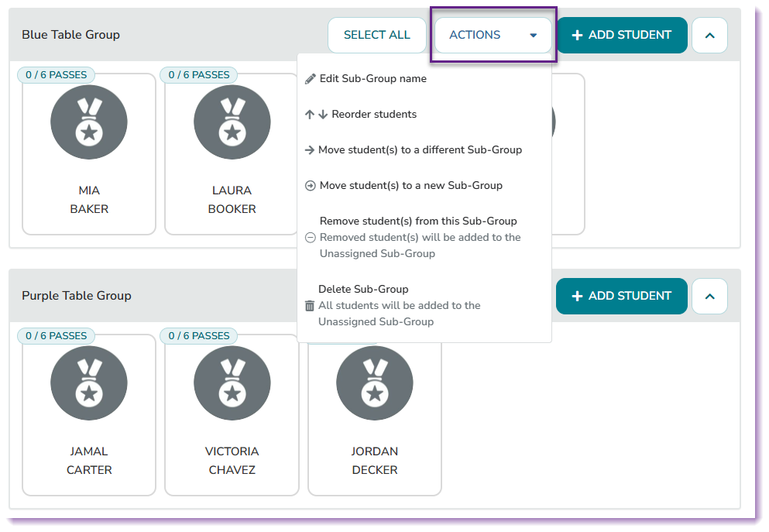Click the circled minus remove icon

[x=310, y=238]
